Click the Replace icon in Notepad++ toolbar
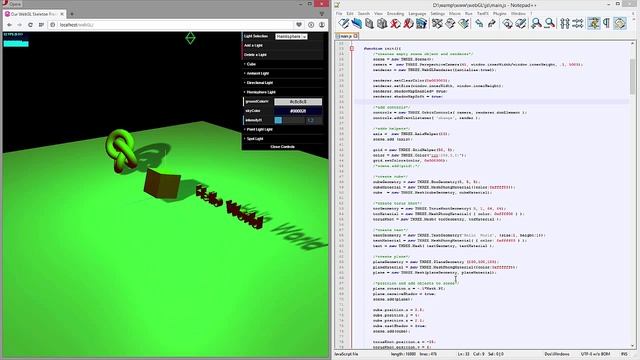The height and width of the screenshot is (360, 640). 521,23
